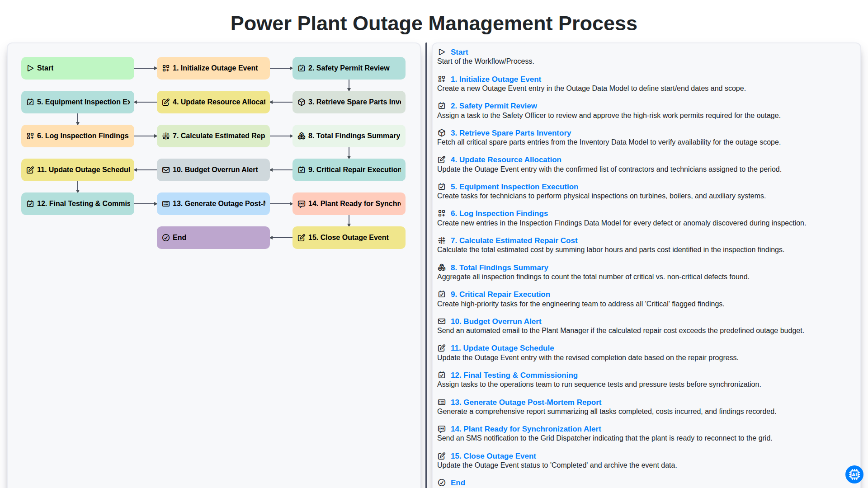Click the report icon in Generate Outage Post-Mortem node
The width and height of the screenshot is (868, 488).
(x=166, y=204)
